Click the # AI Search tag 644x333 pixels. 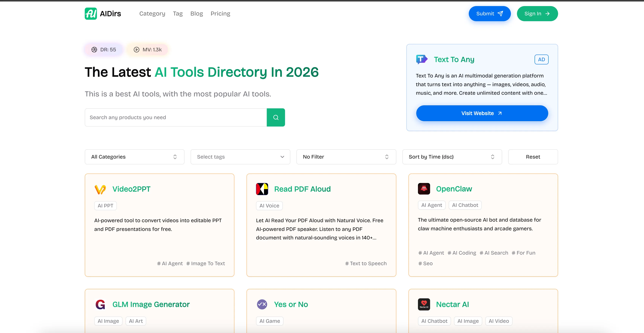(494, 253)
